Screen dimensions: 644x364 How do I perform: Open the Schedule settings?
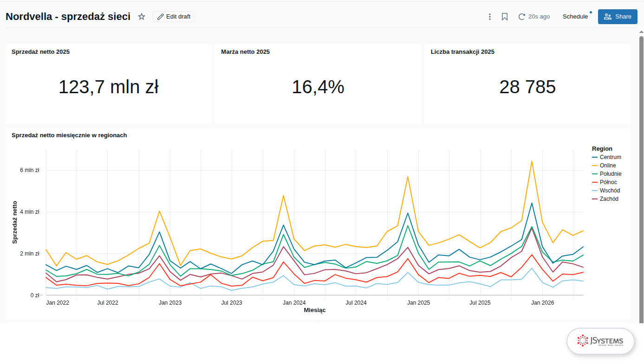point(575,17)
